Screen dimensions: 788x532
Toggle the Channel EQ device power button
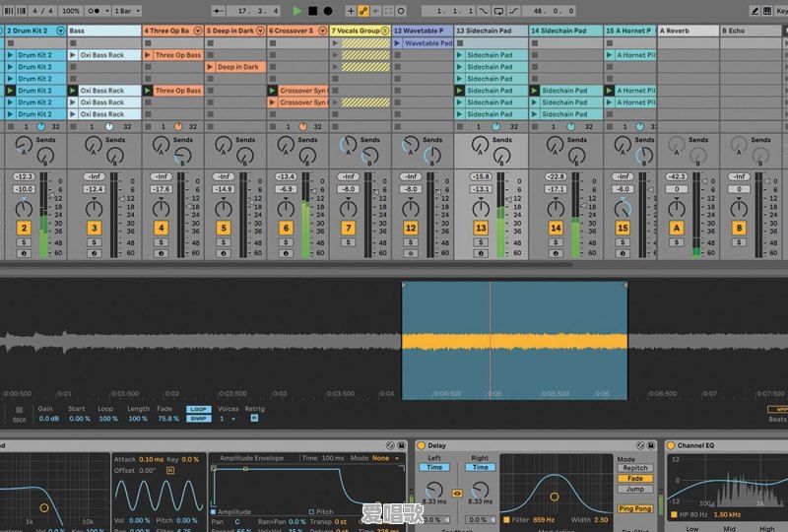point(671,445)
